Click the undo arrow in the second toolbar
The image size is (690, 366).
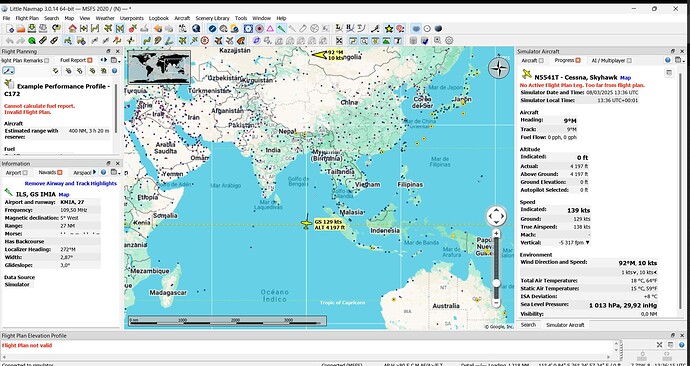[10, 40]
